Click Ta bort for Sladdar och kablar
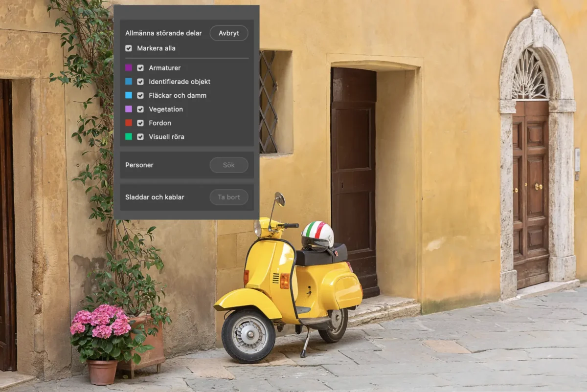587x392 pixels. coord(228,197)
